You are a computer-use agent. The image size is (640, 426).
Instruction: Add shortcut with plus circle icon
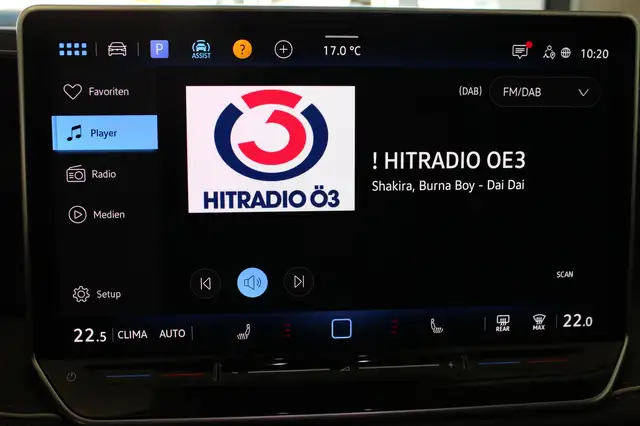coord(283,49)
